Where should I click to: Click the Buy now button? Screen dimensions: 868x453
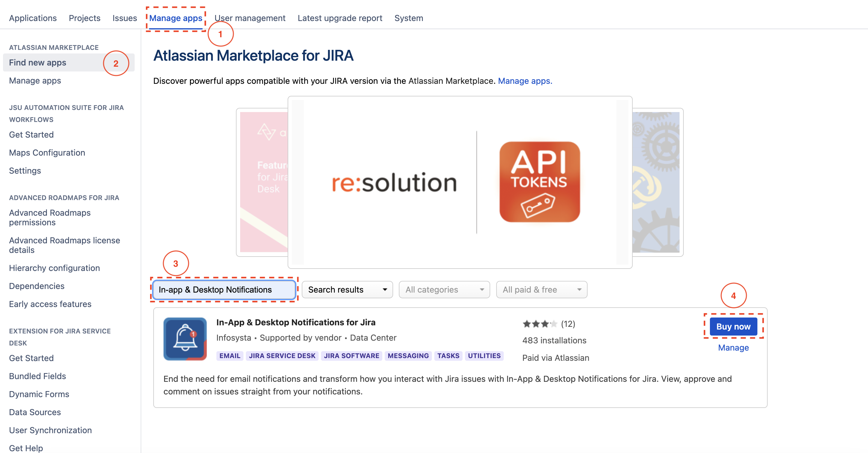click(x=733, y=326)
